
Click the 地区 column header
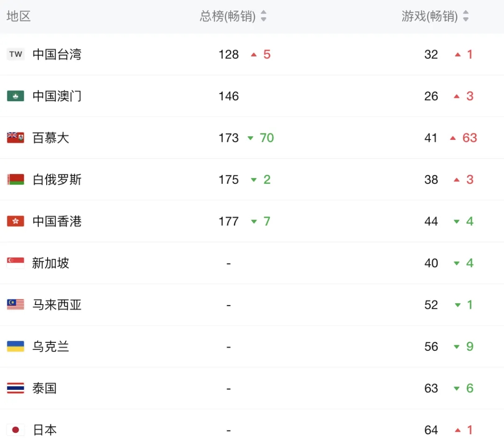(19, 16)
